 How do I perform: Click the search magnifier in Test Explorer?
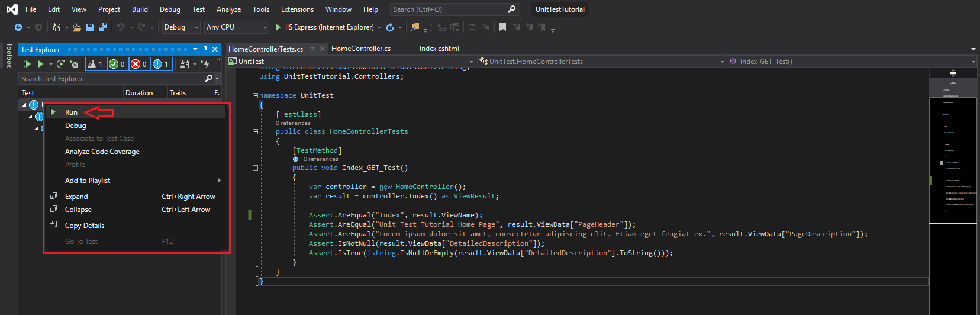209,79
